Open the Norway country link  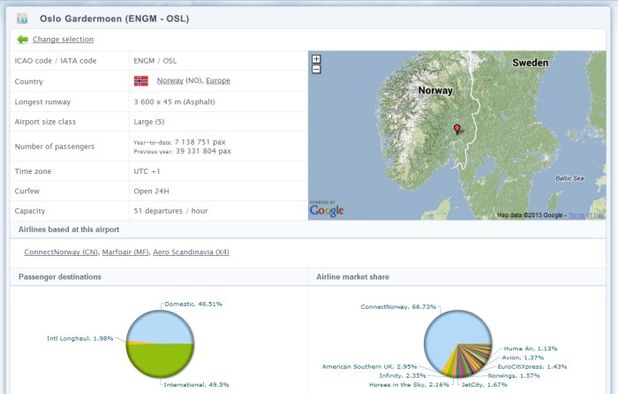(x=170, y=81)
